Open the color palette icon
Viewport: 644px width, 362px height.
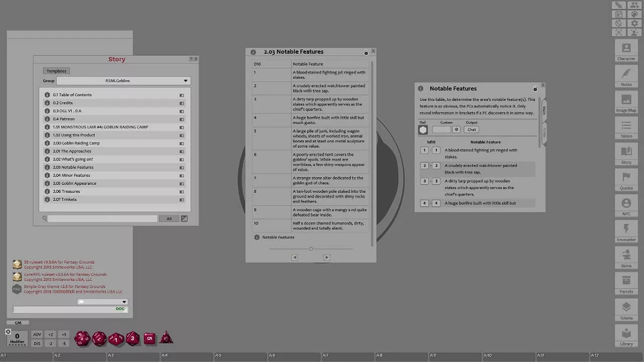634,14
